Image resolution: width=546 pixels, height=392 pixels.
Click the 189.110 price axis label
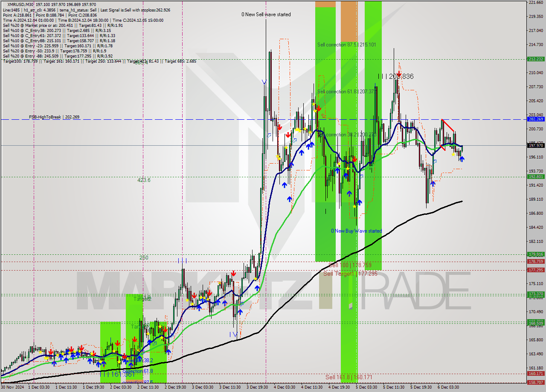(536, 199)
